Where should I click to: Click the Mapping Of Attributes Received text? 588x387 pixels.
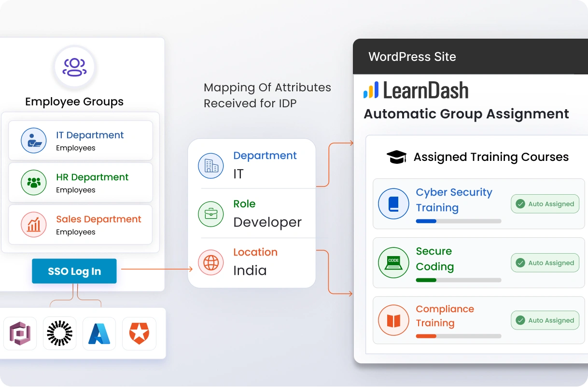point(267,95)
